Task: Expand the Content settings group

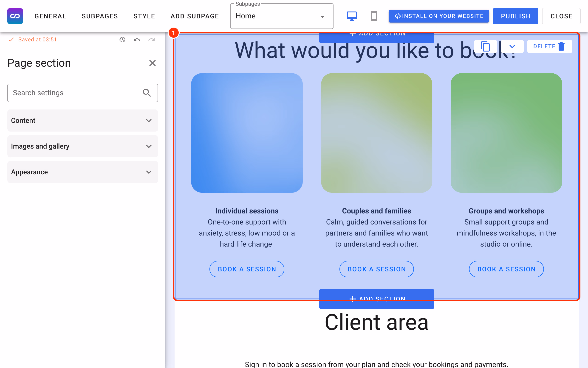Action: (x=83, y=121)
